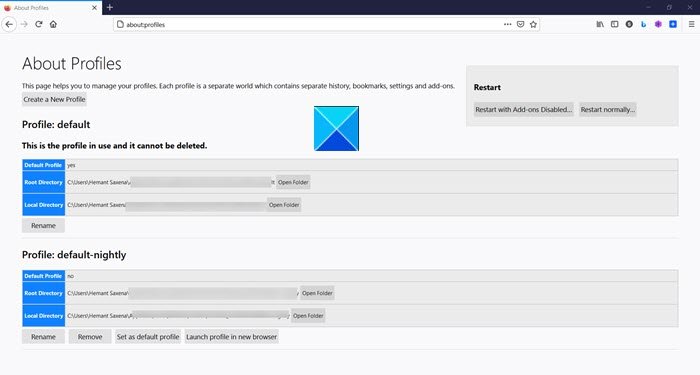Image resolution: width=700 pixels, height=375 pixels.
Task: Click the profile-in-use warning text
Action: [114, 146]
